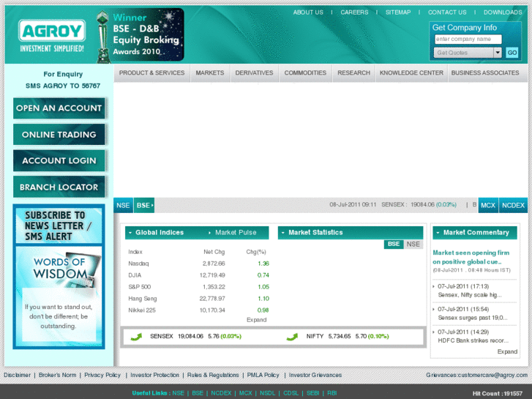The height and width of the screenshot is (399, 532).
Task: Open the Commodities menu
Action: pyautogui.click(x=305, y=72)
